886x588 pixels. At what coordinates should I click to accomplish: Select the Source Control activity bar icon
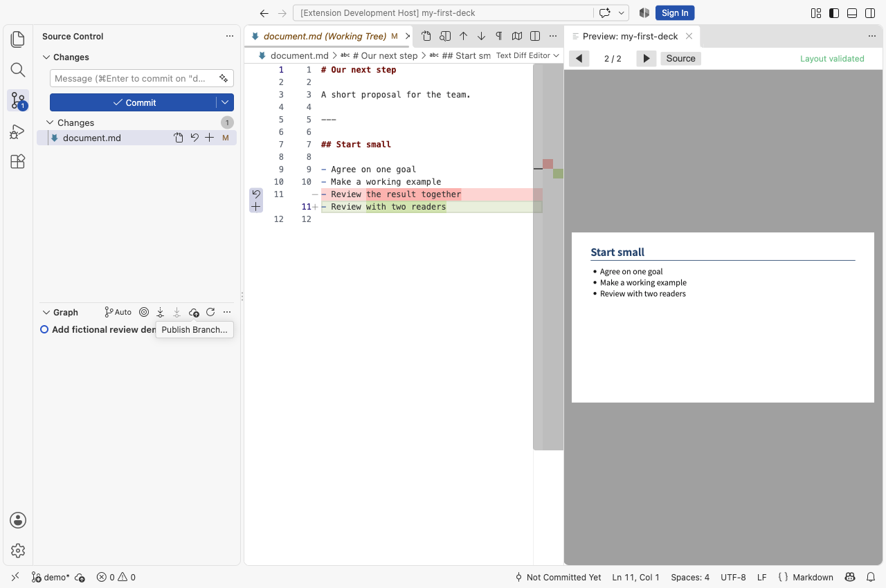(x=18, y=101)
